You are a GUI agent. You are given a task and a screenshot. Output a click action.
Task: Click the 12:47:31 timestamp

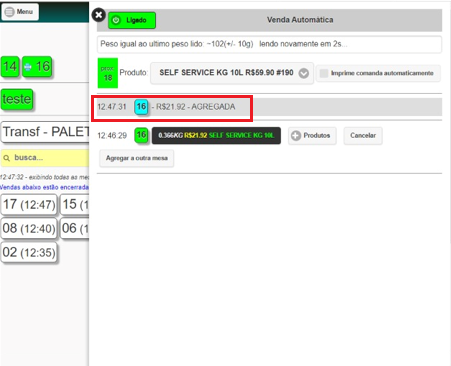(x=112, y=107)
